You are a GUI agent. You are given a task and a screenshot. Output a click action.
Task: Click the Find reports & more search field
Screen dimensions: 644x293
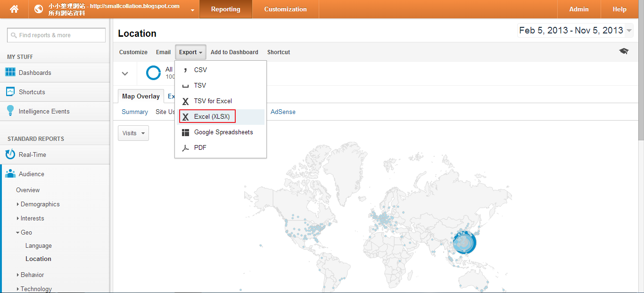56,35
